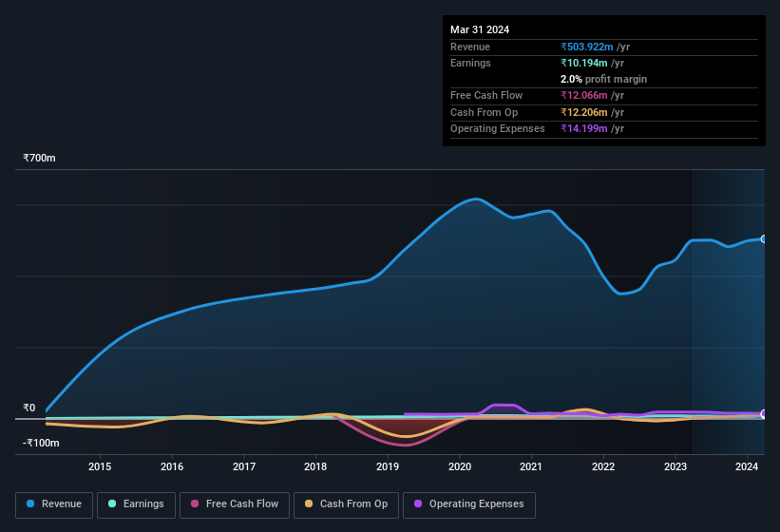This screenshot has height=532, width=780.
Task: Select the 2024 x-axis label
Action: 747,466
